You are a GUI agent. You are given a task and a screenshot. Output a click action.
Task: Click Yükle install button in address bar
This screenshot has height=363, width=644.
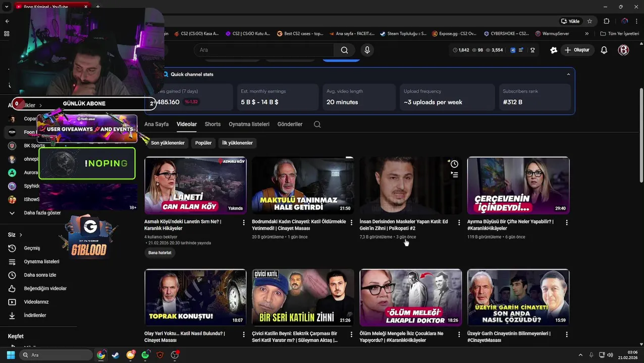coord(570,21)
